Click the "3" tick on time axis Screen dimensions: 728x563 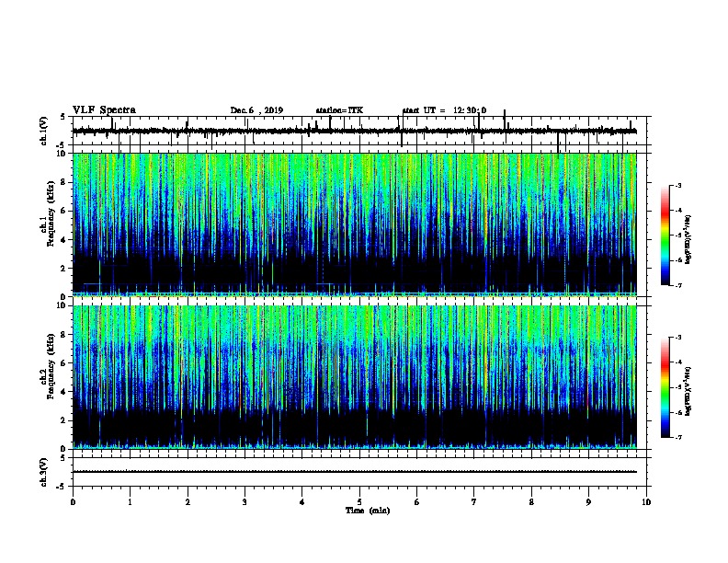pos(245,502)
